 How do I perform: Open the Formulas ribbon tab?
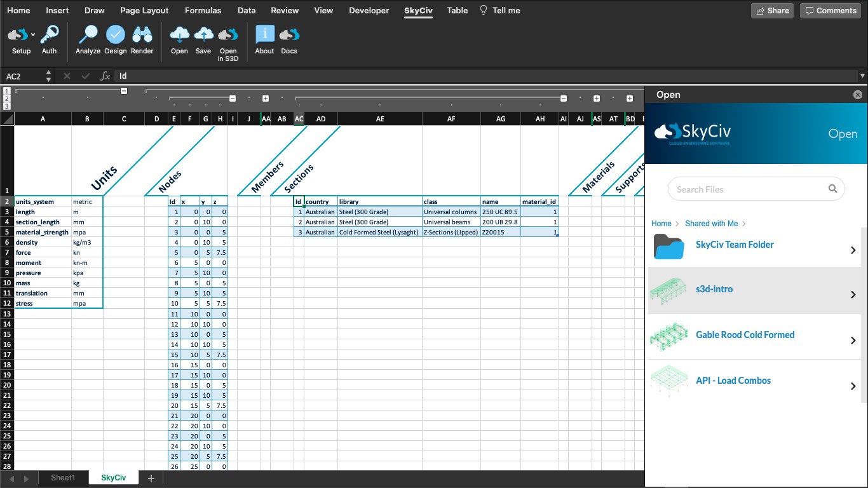pos(203,10)
